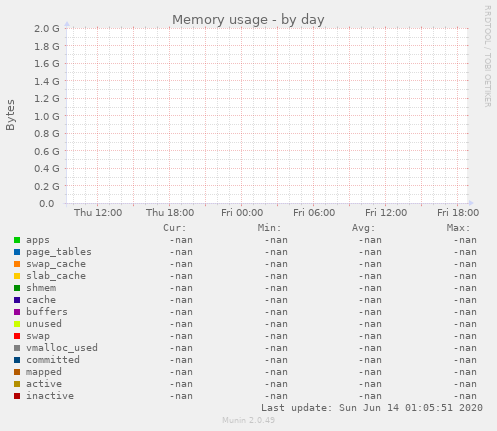Viewport: 497px width, 431px height.
Task: Select the inactive legend label
Action: click(x=50, y=396)
